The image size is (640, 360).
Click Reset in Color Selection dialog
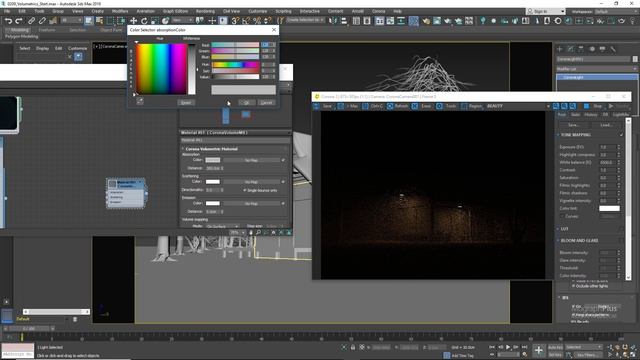[x=186, y=102]
